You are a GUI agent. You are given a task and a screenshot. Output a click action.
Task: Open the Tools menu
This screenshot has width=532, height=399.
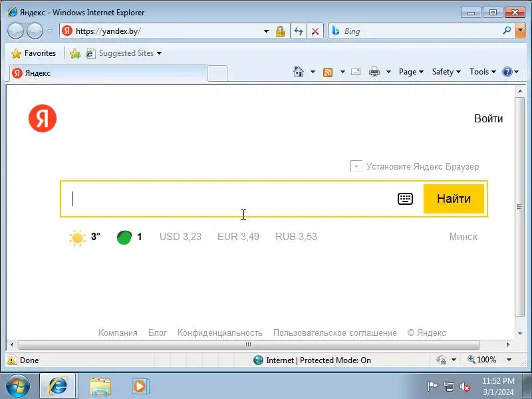click(x=483, y=72)
